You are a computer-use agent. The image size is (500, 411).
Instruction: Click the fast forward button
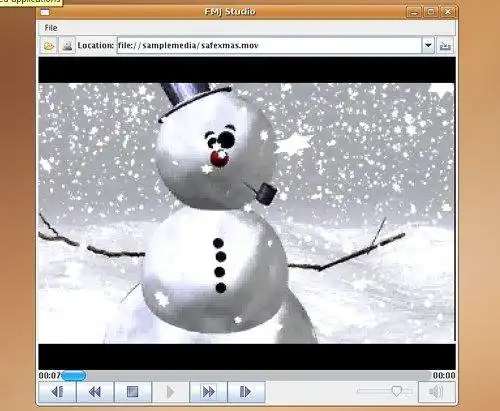(208, 392)
